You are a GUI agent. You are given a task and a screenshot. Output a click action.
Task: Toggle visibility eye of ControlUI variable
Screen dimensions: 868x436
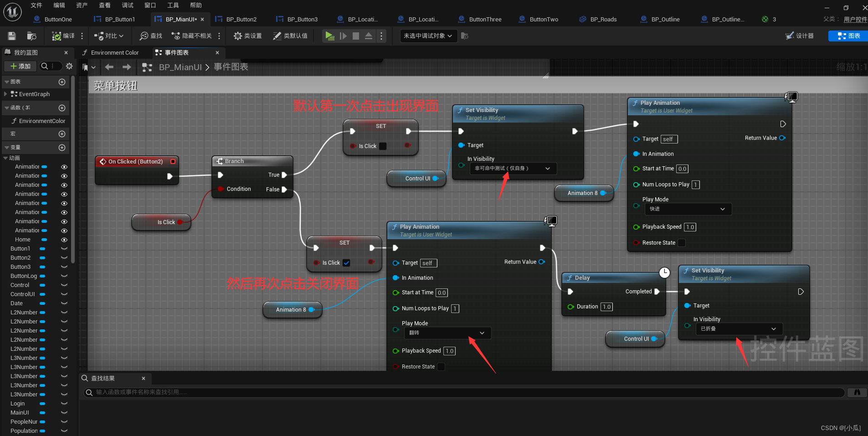[x=64, y=294]
